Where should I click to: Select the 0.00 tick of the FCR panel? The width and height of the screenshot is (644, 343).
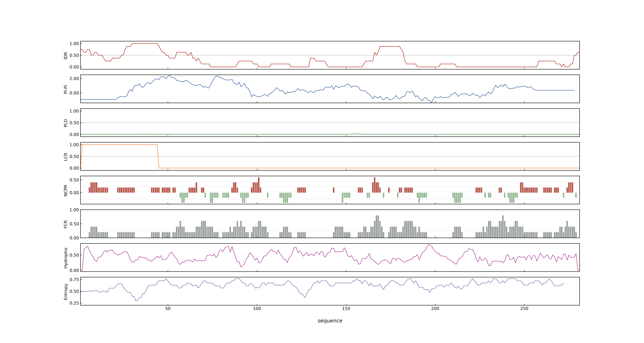click(x=74, y=238)
